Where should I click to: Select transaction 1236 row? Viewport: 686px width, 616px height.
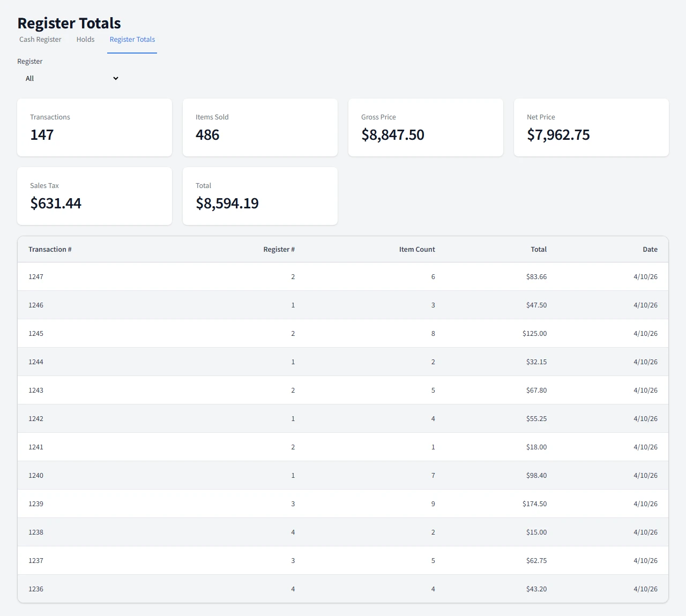[x=343, y=589]
